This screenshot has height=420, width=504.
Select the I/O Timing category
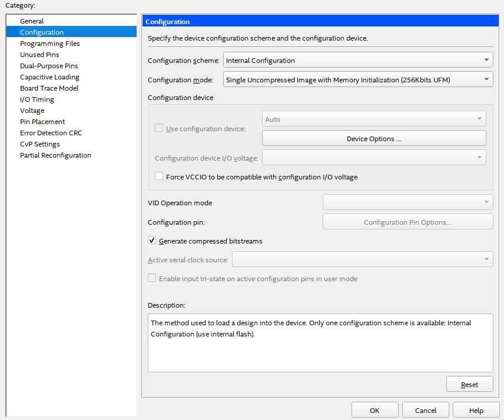37,99
